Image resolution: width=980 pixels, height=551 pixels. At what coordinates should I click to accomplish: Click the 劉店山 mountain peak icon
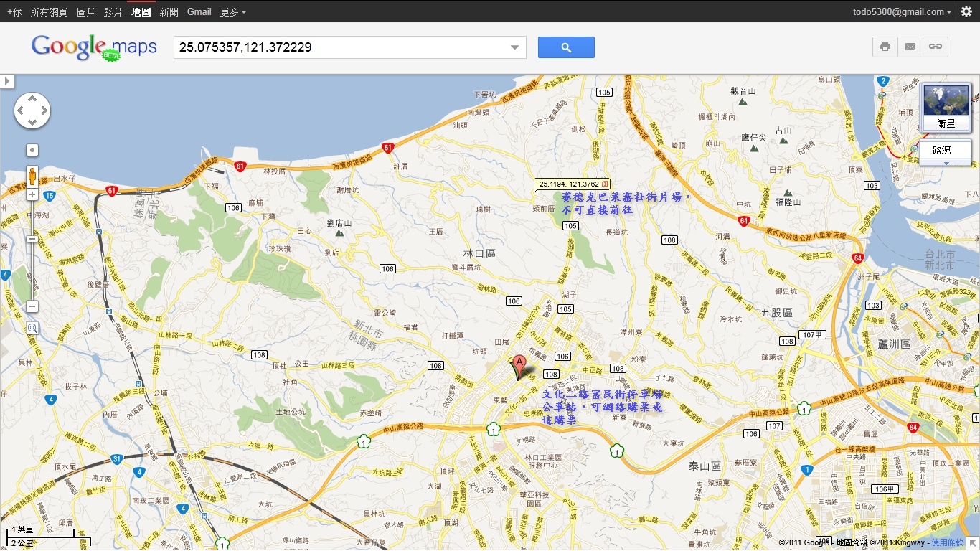click(x=340, y=233)
